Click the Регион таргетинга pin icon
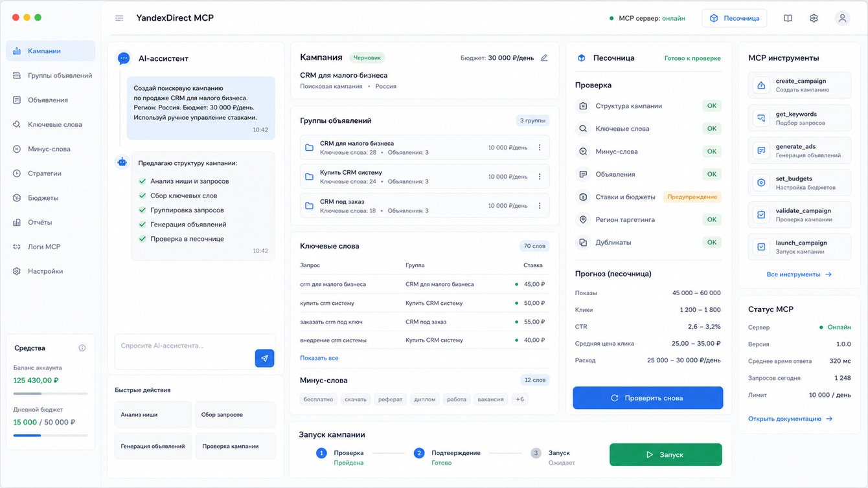Screen dimensions: 868x488 [583, 220]
